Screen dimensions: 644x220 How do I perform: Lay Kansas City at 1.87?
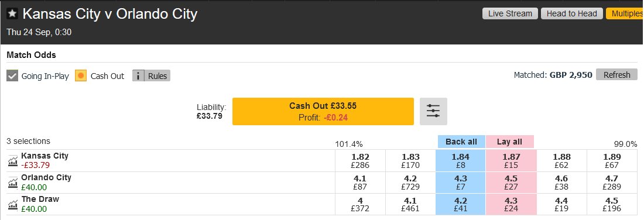pos(511,161)
